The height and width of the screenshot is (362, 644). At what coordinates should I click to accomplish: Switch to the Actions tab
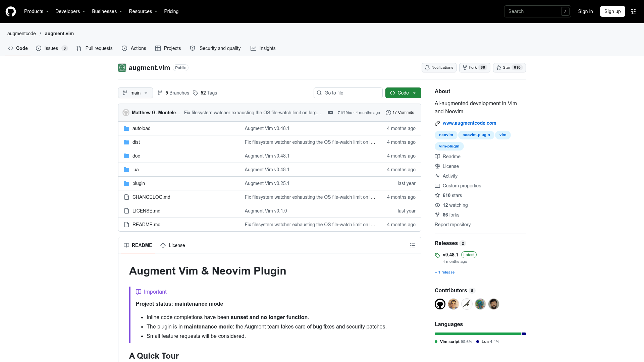(x=134, y=48)
